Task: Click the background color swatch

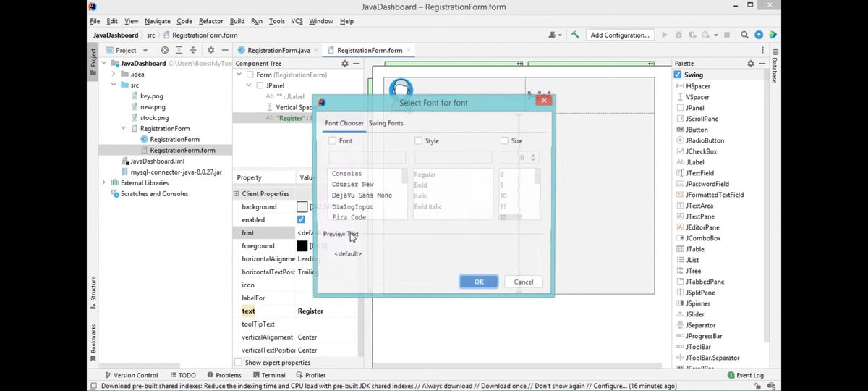Action: point(302,207)
